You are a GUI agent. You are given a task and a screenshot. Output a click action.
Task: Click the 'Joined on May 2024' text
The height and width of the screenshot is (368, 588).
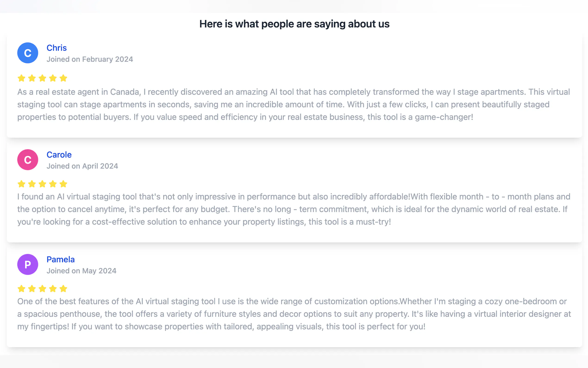click(81, 271)
